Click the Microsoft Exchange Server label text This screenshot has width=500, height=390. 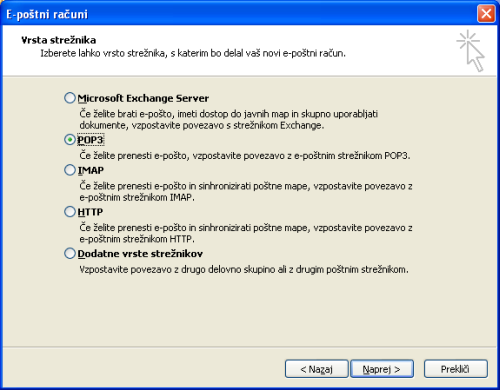click(143, 98)
